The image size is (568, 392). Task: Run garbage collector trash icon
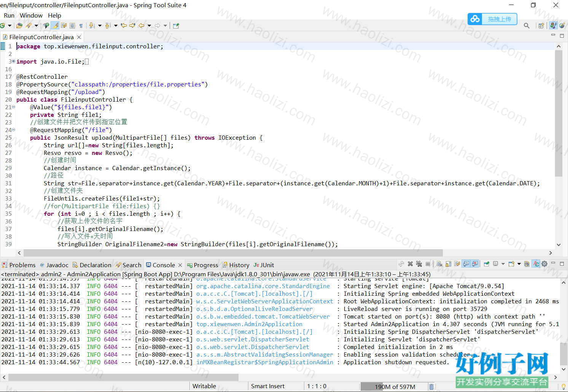(x=431, y=387)
